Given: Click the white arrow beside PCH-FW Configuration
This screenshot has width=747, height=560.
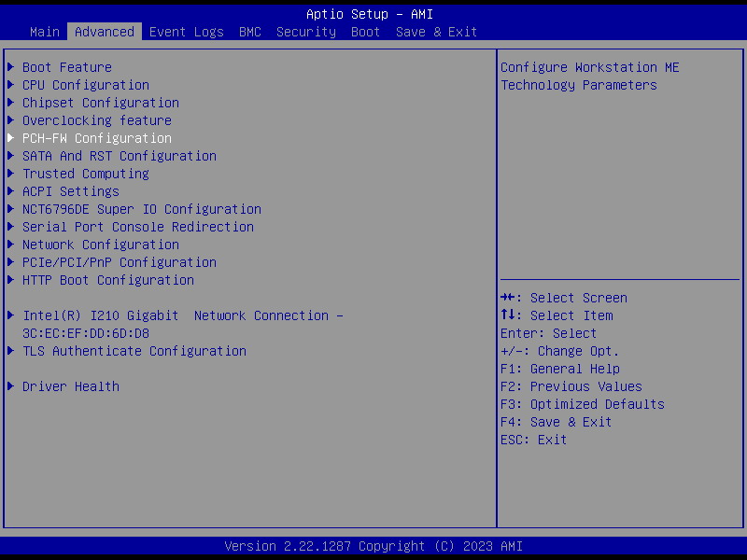Looking at the screenshot, I should point(10,138).
